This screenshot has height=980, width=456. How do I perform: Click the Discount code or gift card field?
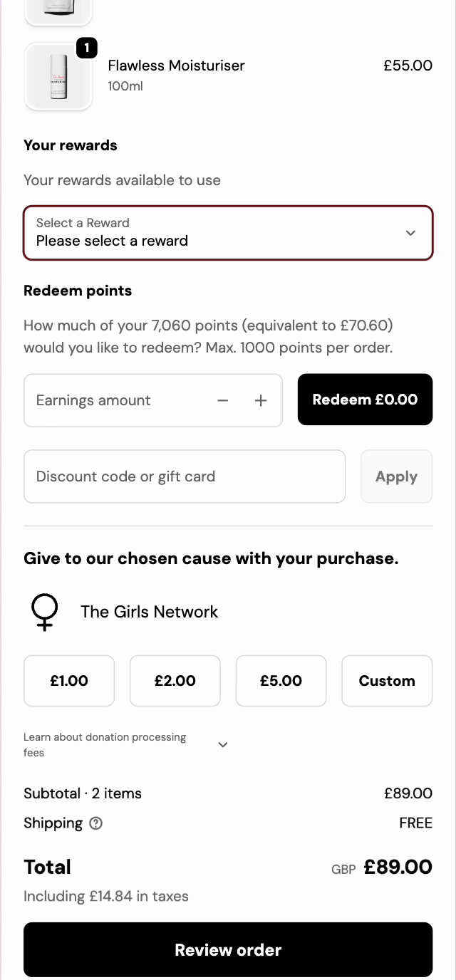(x=185, y=476)
